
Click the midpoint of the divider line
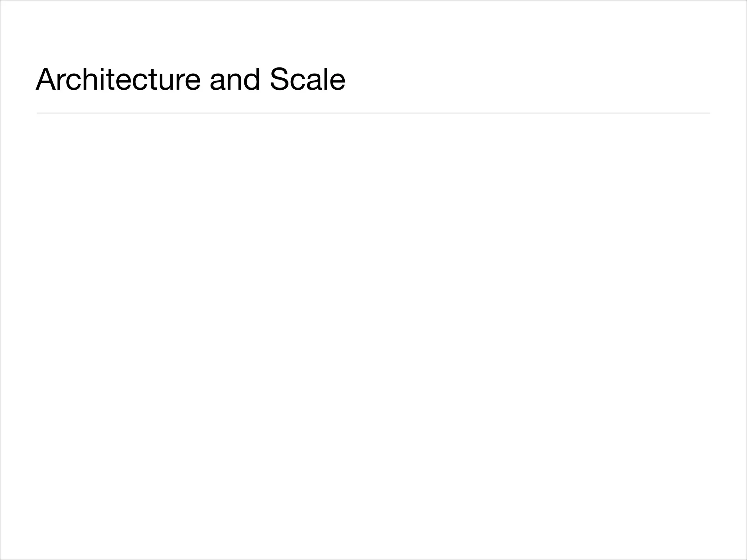373,113
